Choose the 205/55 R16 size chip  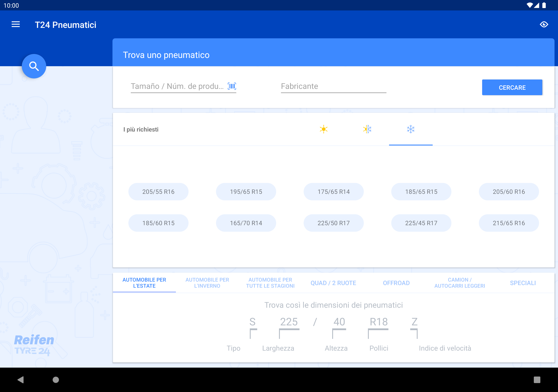coord(158,192)
